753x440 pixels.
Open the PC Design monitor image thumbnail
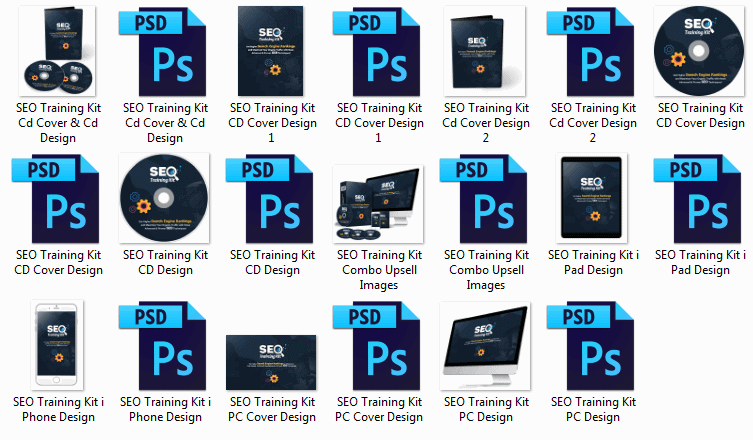point(485,346)
